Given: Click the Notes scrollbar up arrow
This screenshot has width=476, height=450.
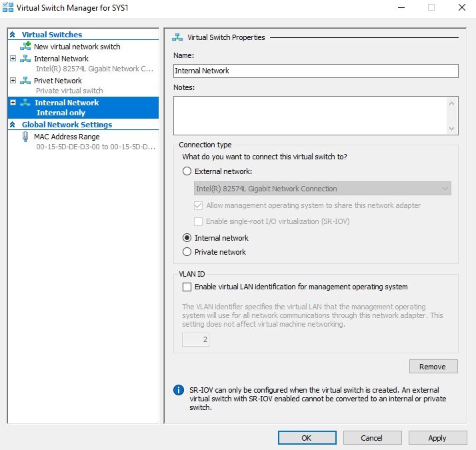Looking at the screenshot, I should point(452,103).
